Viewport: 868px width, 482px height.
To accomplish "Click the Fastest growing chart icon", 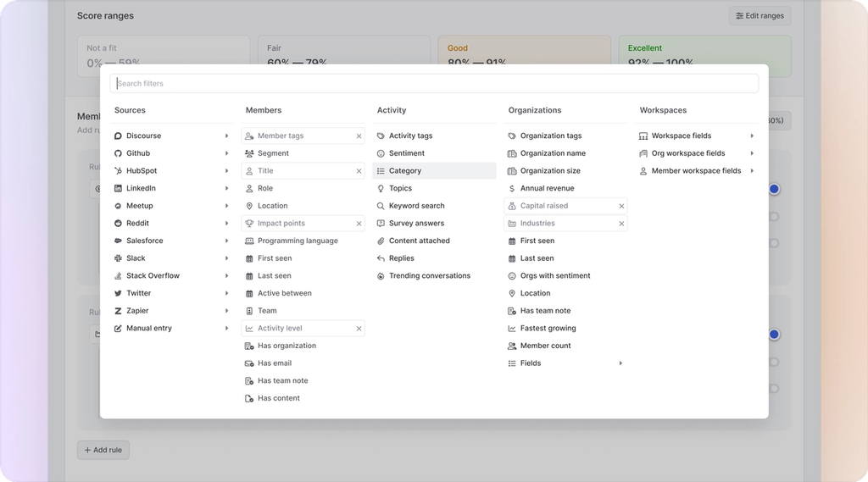I will tap(511, 328).
